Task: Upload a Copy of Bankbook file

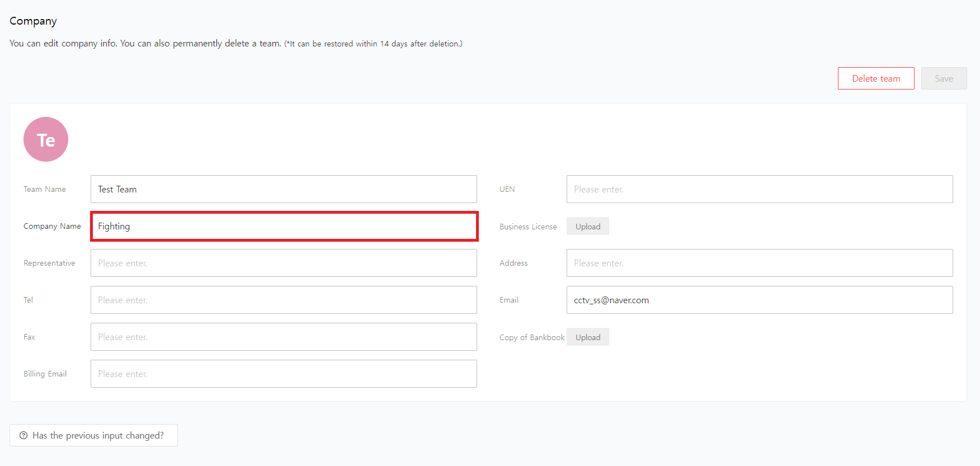Action: (x=587, y=337)
